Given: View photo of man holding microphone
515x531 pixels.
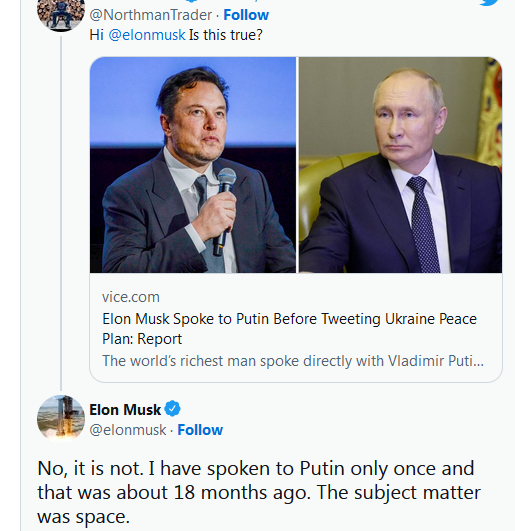Looking at the screenshot, I should pos(193,165).
